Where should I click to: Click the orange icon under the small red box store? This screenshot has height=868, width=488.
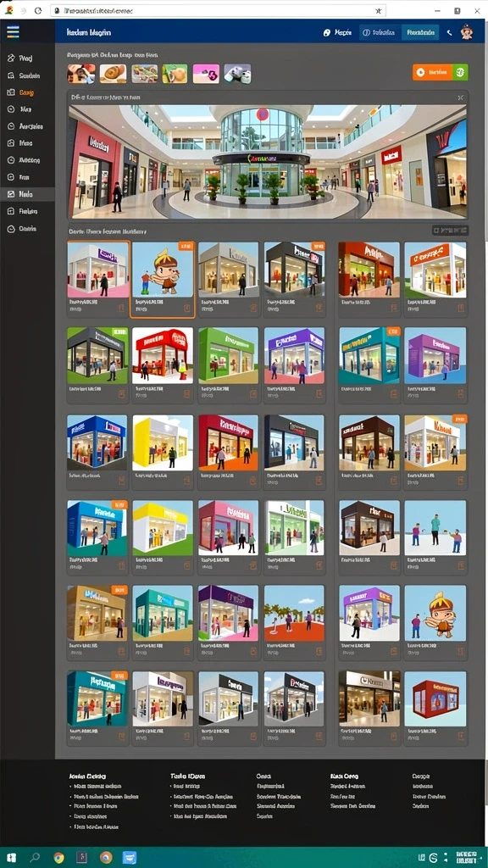[x=460, y=736]
